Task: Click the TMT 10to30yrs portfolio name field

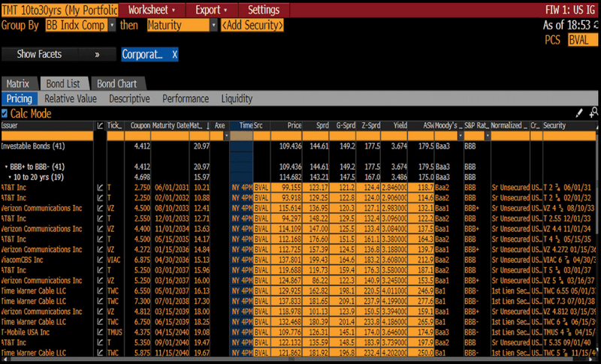Action: (x=59, y=10)
